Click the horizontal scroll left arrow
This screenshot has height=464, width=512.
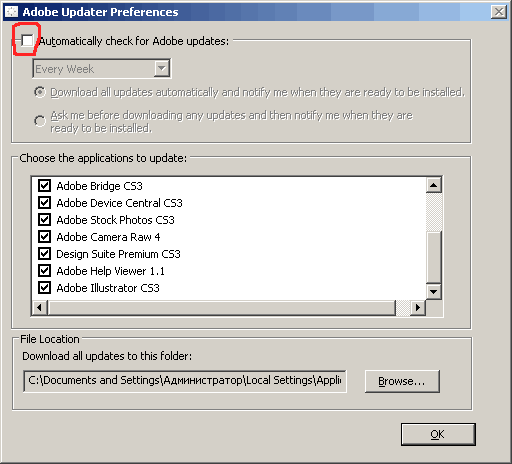40,307
